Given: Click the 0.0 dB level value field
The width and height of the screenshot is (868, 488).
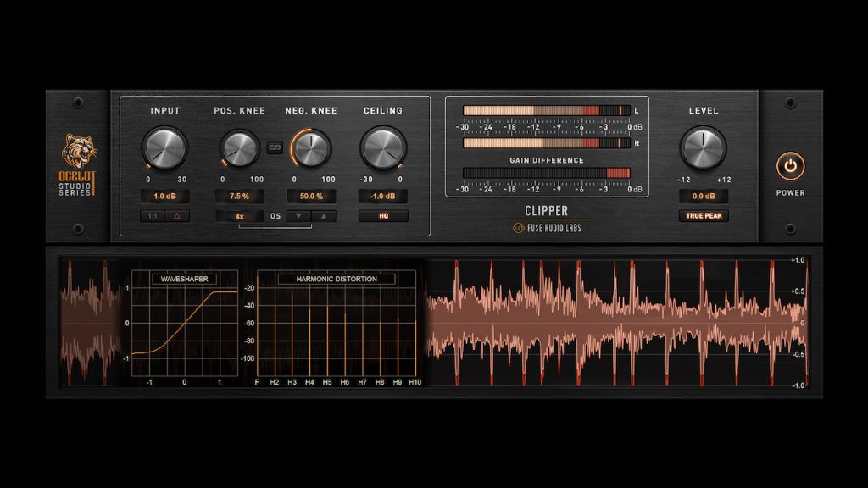Looking at the screenshot, I should 704,196.
